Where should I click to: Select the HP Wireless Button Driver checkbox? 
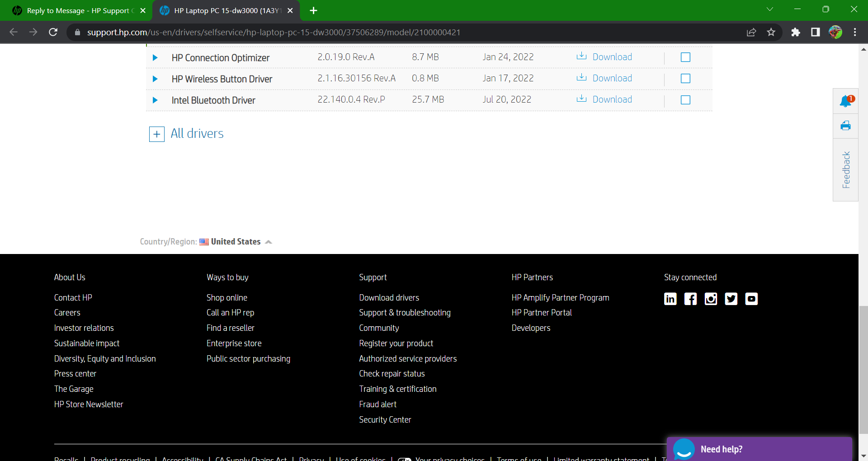(685, 78)
